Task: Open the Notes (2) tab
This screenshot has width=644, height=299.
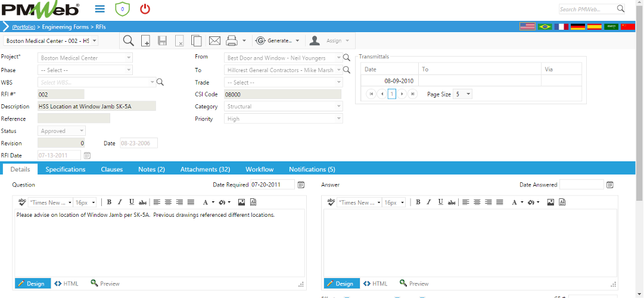Action: [151, 169]
